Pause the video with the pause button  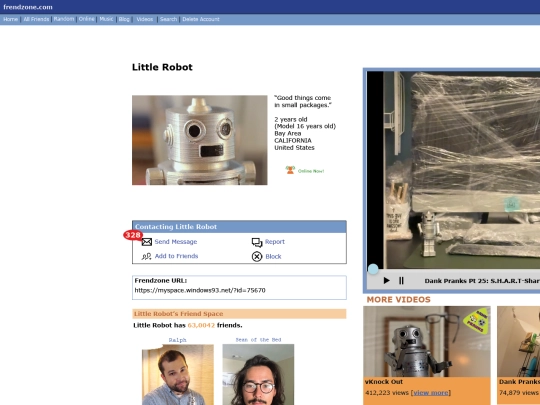pyautogui.click(x=401, y=281)
